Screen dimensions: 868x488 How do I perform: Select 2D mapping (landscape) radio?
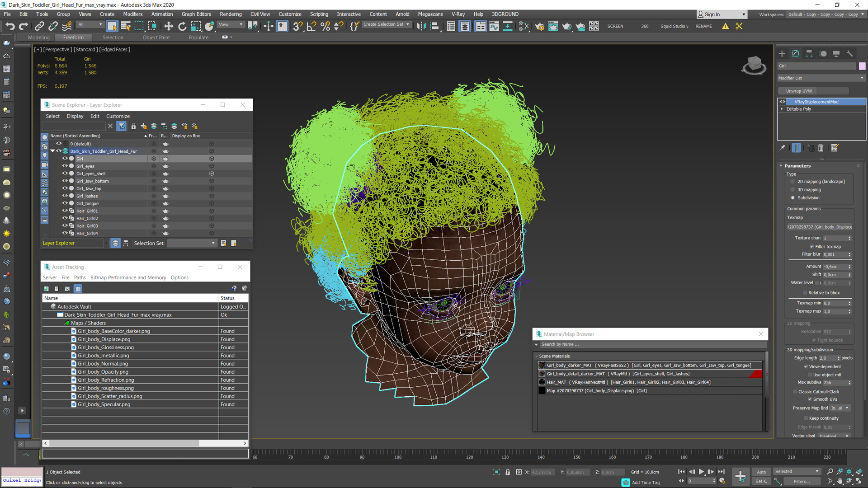click(793, 182)
